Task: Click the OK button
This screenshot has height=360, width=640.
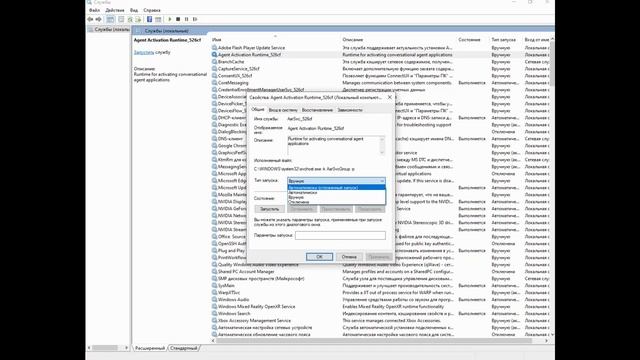Action: click(x=319, y=257)
